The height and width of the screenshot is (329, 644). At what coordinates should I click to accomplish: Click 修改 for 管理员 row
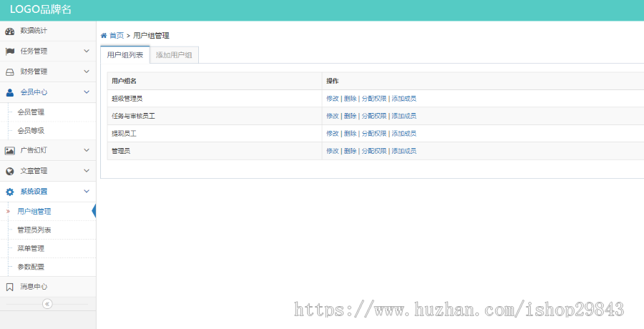(332, 151)
